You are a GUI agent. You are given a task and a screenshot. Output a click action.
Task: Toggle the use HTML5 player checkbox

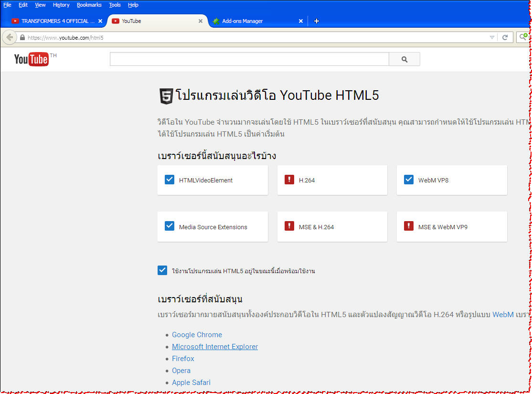pos(162,270)
